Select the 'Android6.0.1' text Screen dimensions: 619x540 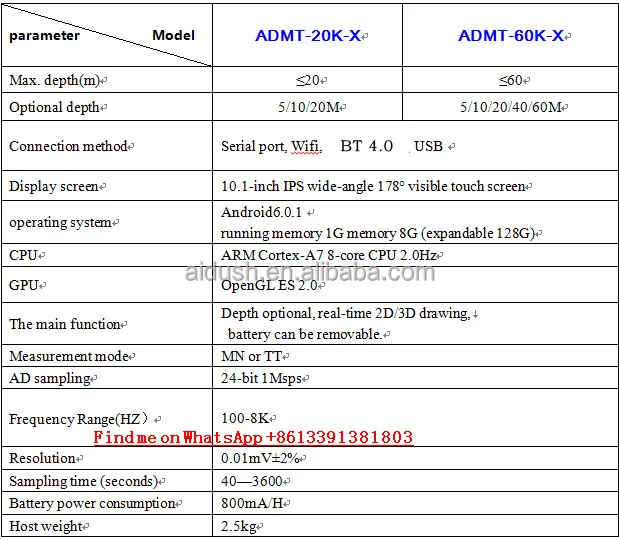(261, 212)
